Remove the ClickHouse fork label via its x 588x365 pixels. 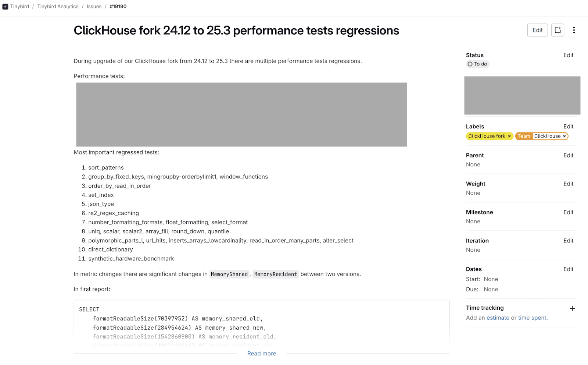[x=510, y=136]
